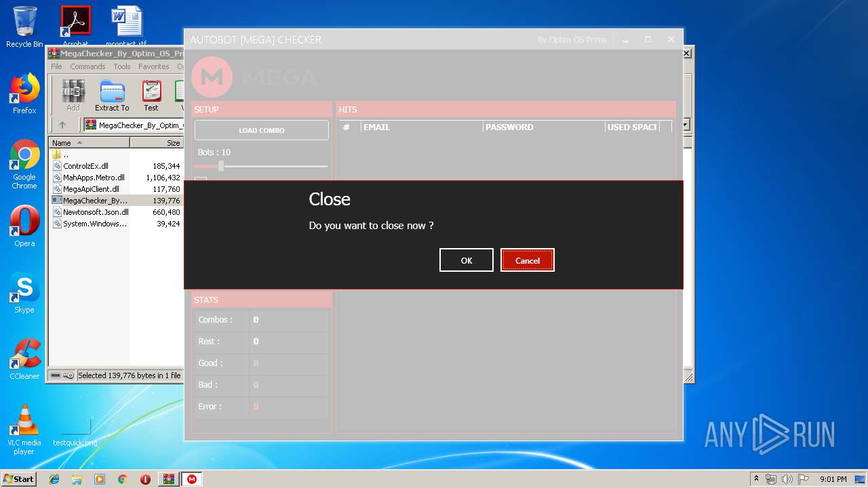The height and width of the screenshot is (488, 868).
Task: Click the PASSWORD column header in Hits
Action: click(544, 127)
